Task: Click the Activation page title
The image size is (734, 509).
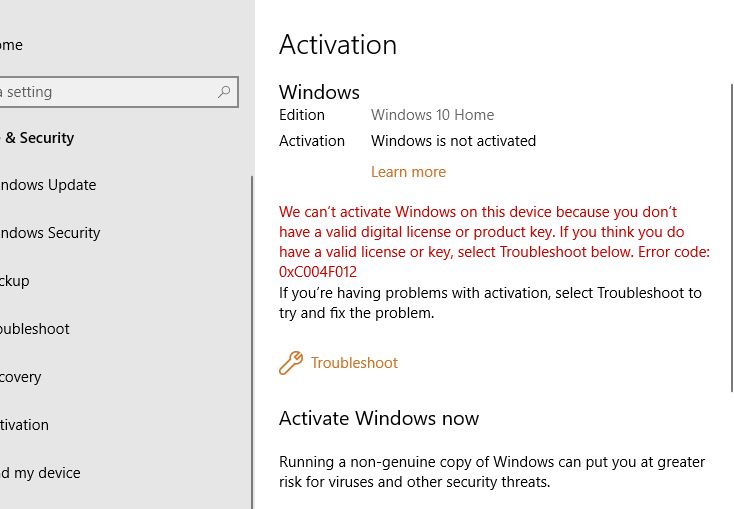Action: click(338, 45)
